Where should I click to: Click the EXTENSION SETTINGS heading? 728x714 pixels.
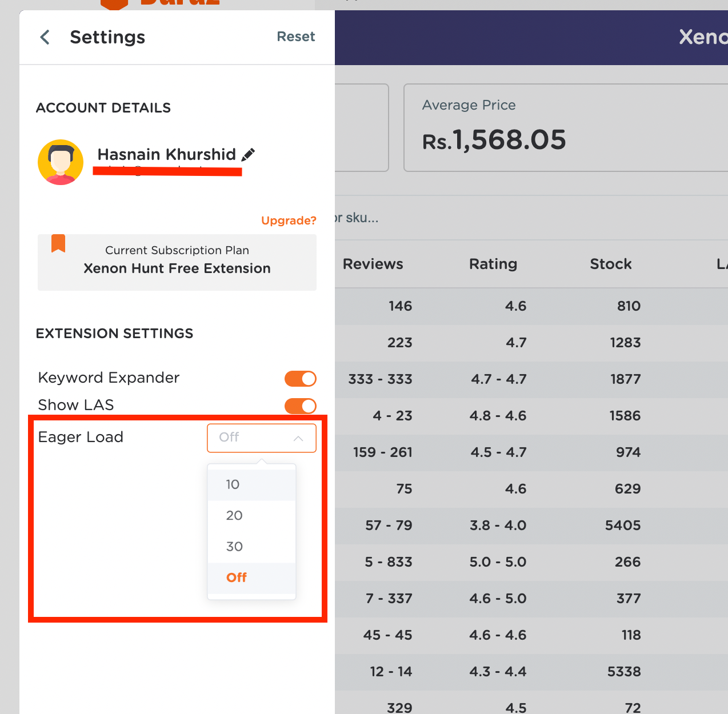pyautogui.click(x=115, y=334)
